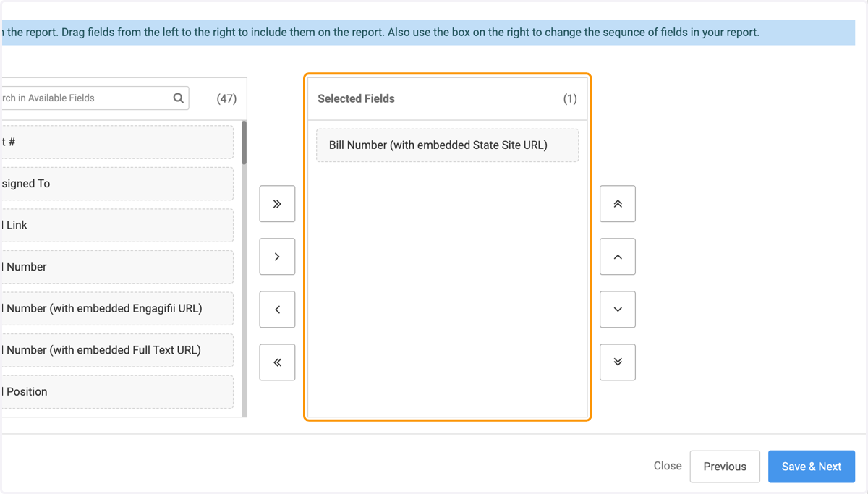Move selected field to top of list
Viewport: 868px width, 494px height.
(x=618, y=204)
